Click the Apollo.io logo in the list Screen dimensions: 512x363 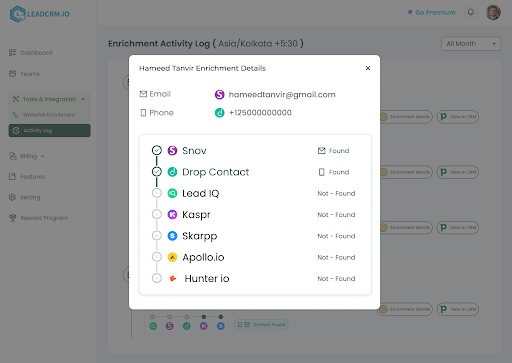point(172,257)
